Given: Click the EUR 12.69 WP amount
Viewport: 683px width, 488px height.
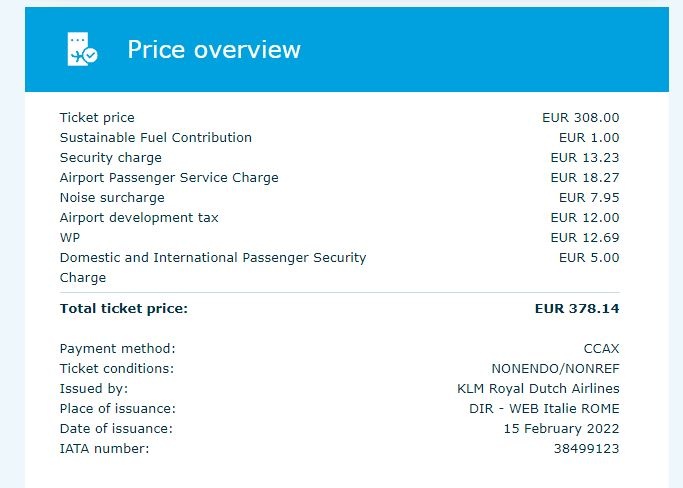Looking at the screenshot, I should click(x=585, y=238).
